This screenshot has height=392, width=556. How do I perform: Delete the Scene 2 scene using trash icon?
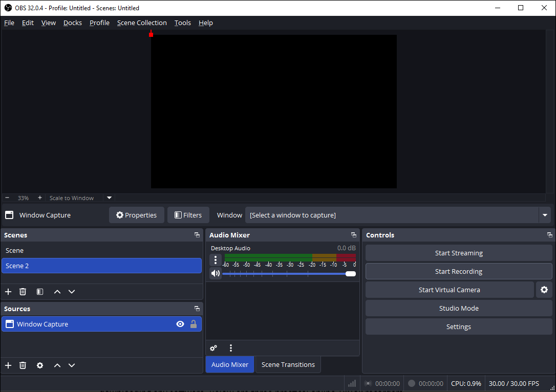[x=23, y=291]
